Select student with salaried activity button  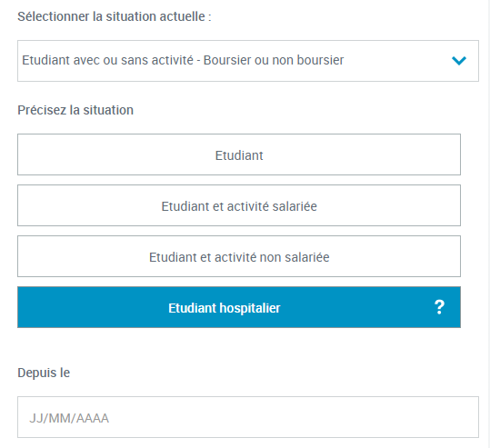click(239, 205)
